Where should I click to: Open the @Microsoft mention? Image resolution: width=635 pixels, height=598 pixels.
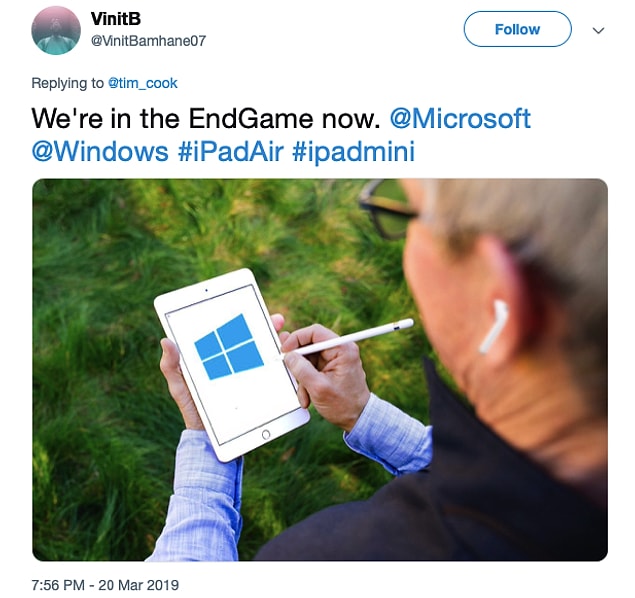(460, 119)
